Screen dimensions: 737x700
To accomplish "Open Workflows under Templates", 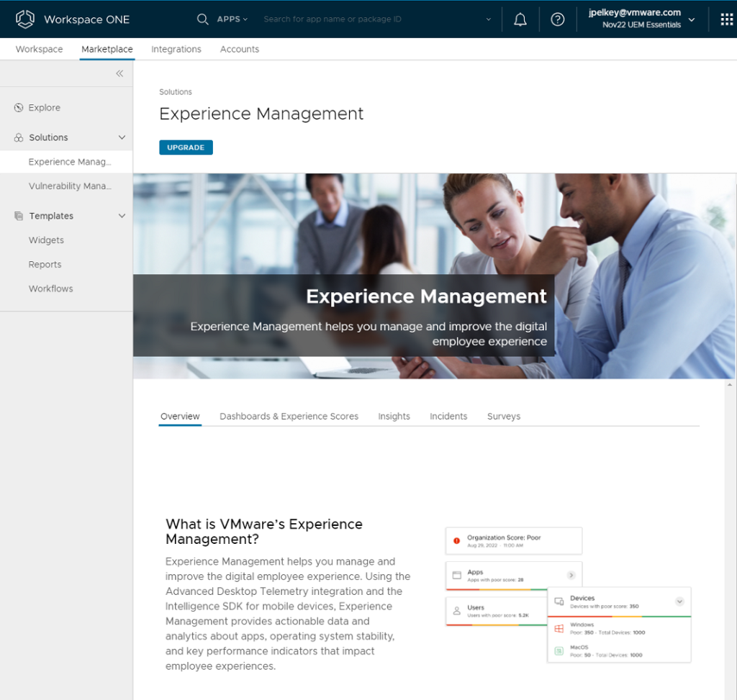I will click(x=51, y=288).
